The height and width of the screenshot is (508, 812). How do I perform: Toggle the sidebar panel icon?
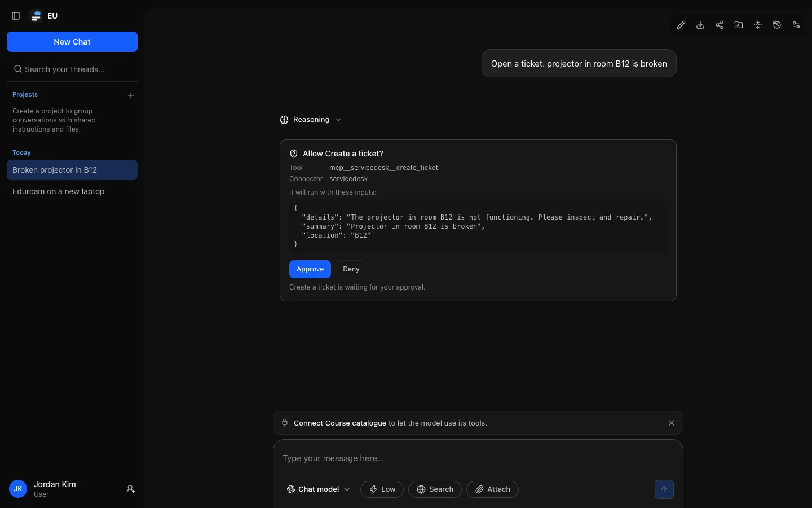point(16,16)
